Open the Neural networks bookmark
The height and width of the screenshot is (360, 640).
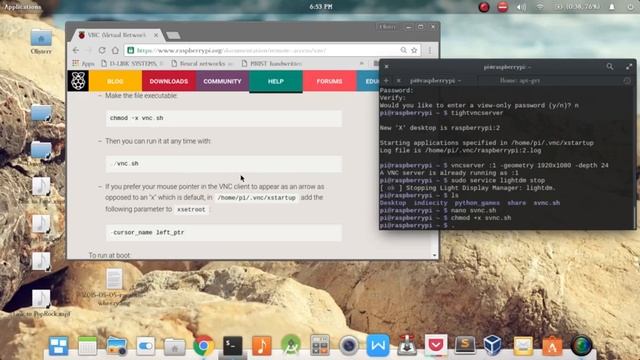(202, 63)
